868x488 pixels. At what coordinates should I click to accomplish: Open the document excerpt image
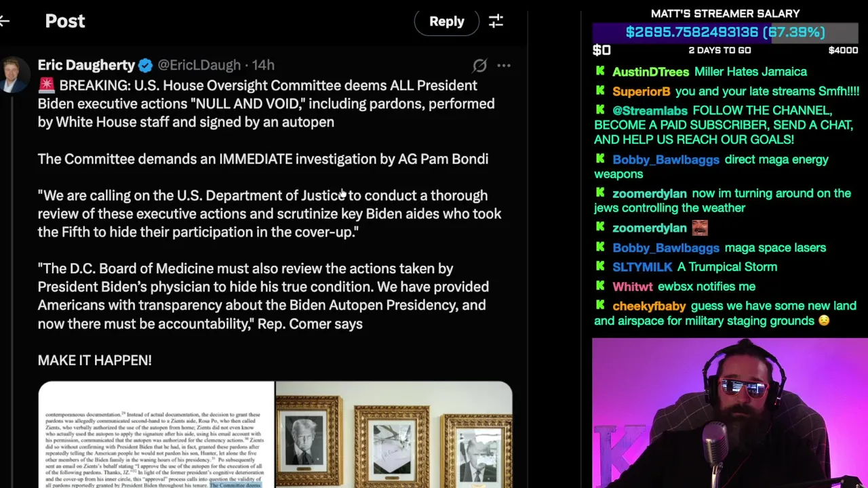[x=156, y=434]
